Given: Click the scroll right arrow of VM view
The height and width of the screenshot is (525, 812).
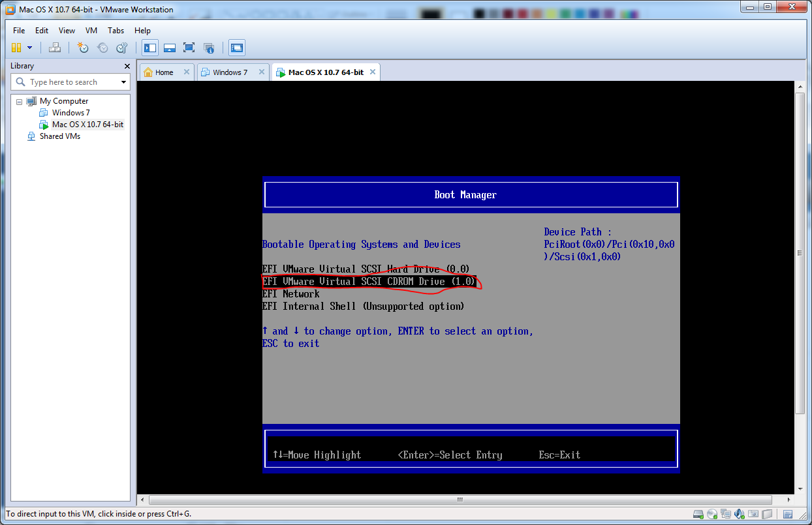Looking at the screenshot, I should point(788,500).
